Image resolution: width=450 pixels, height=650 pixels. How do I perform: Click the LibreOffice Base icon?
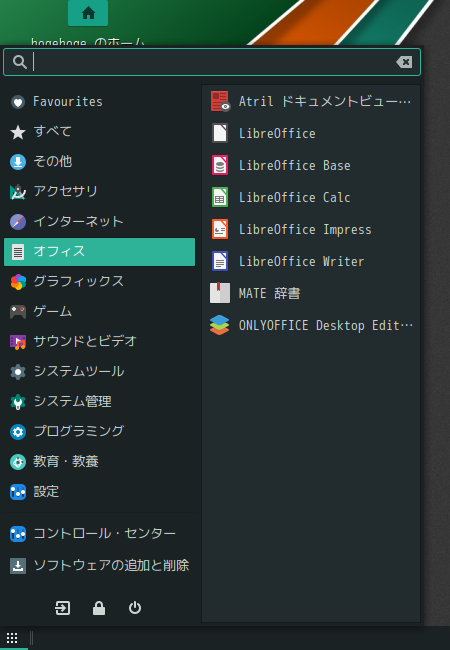pyautogui.click(x=220, y=165)
